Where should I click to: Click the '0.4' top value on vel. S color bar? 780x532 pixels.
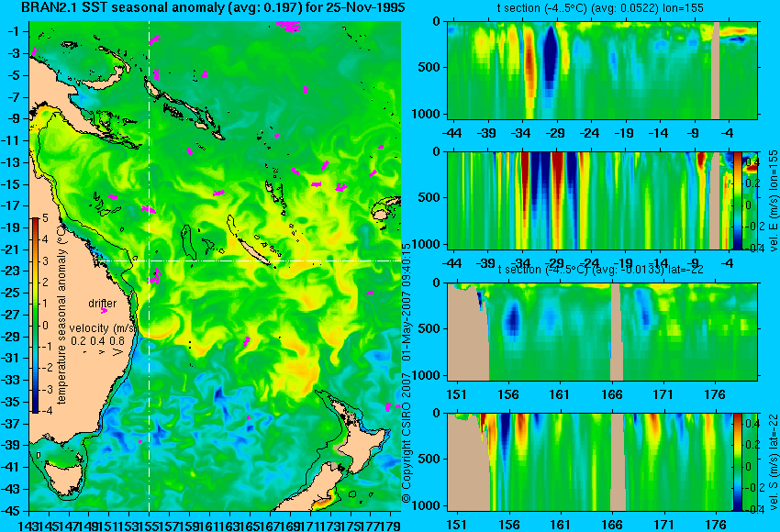click(x=752, y=424)
